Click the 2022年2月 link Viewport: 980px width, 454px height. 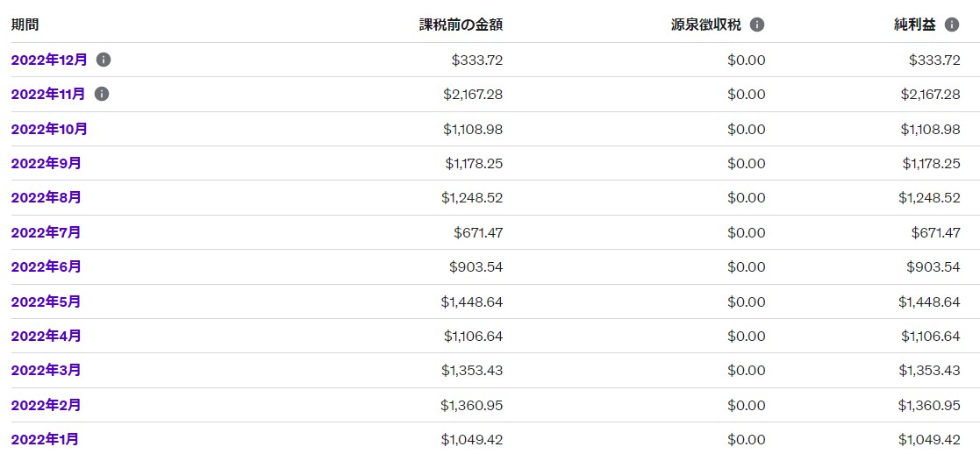pyautogui.click(x=46, y=405)
